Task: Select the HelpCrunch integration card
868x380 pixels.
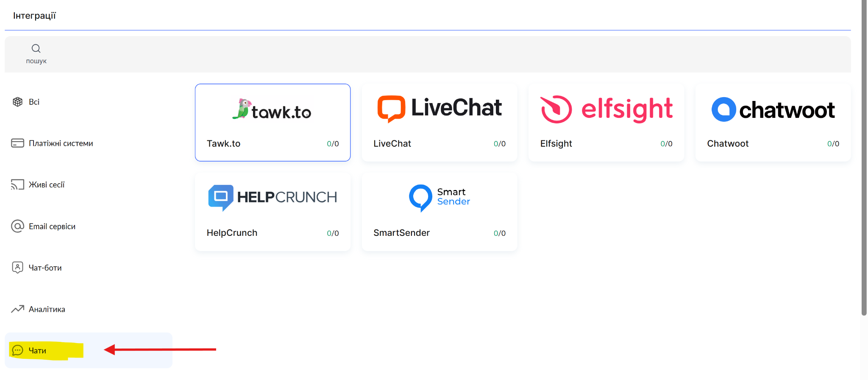Action: [273, 212]
